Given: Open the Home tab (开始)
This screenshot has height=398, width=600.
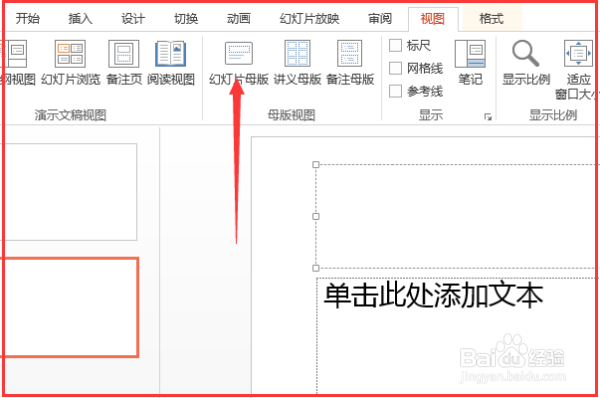Looking at the screenshot, I should (x=28, y=18).
